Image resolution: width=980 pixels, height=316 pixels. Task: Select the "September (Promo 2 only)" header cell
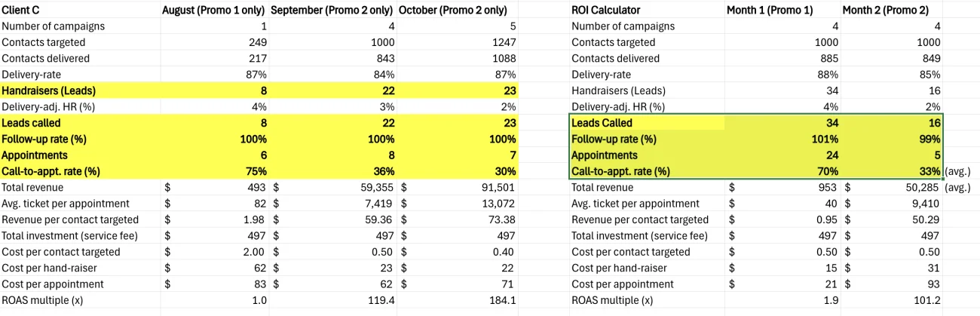tap(332, 11)
